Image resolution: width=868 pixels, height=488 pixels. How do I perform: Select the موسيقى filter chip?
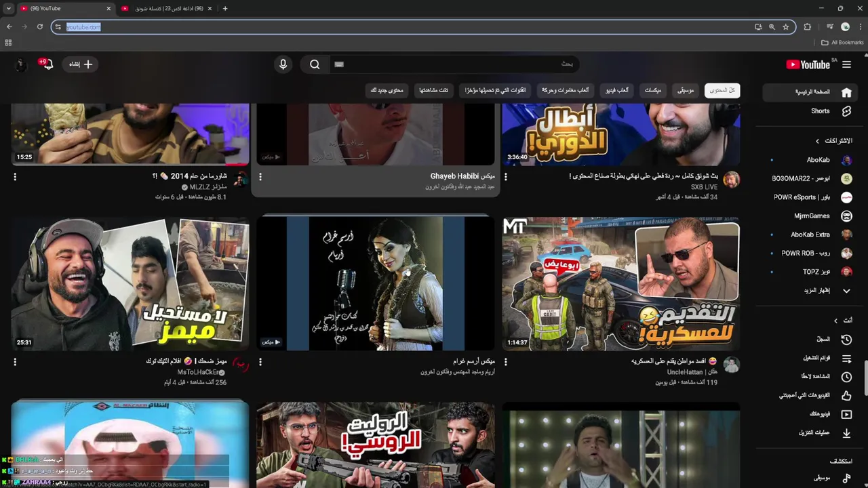tap(686, 90)
